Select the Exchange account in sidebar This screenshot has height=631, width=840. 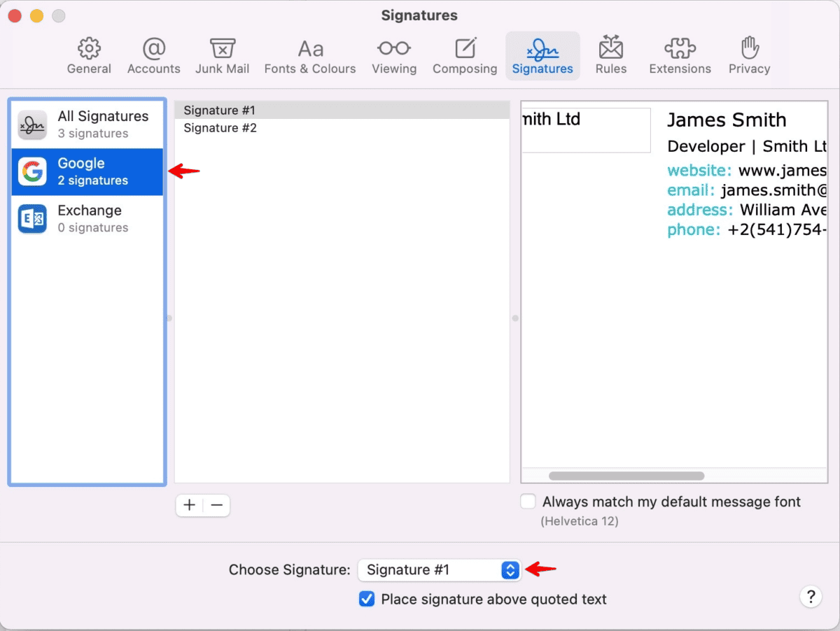pos(87,218)
